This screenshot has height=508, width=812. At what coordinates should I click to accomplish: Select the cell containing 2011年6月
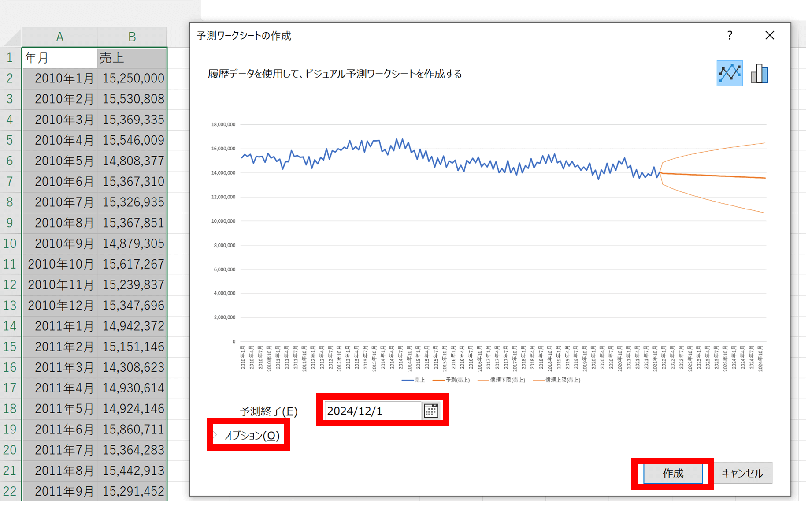coord(59,429)
